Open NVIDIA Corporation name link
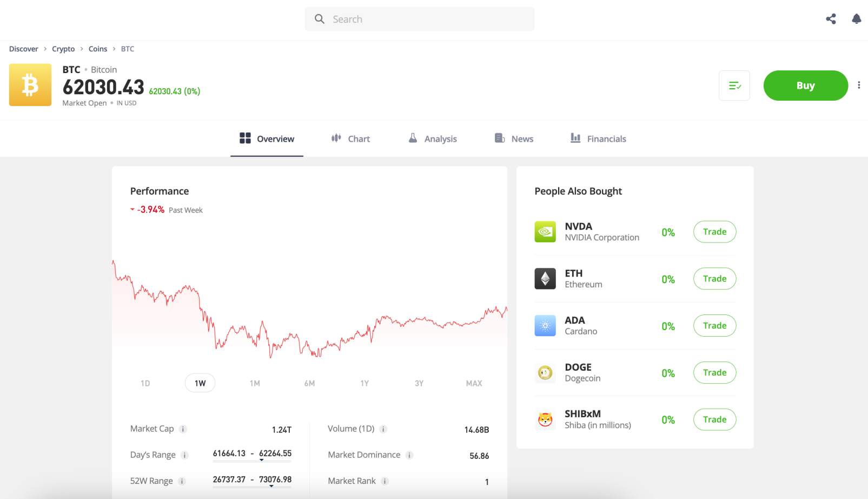The image size is (868, 499). tap(602, 238)
